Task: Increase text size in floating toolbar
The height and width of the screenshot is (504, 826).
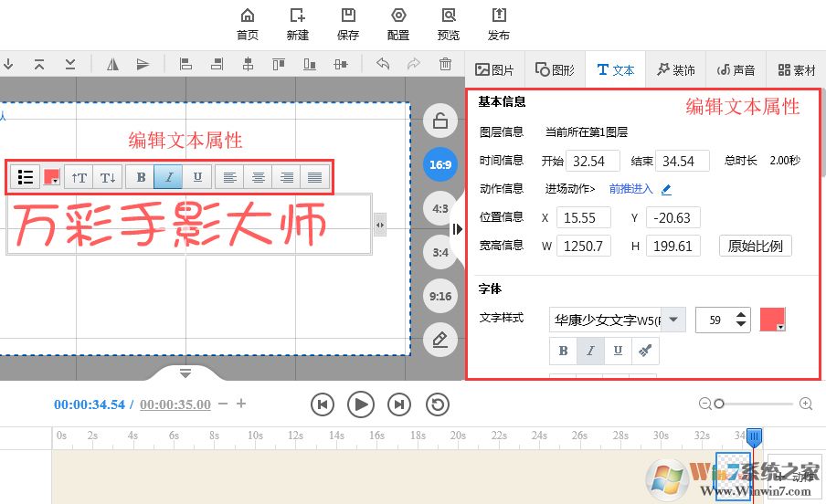Action: point(79,177)
